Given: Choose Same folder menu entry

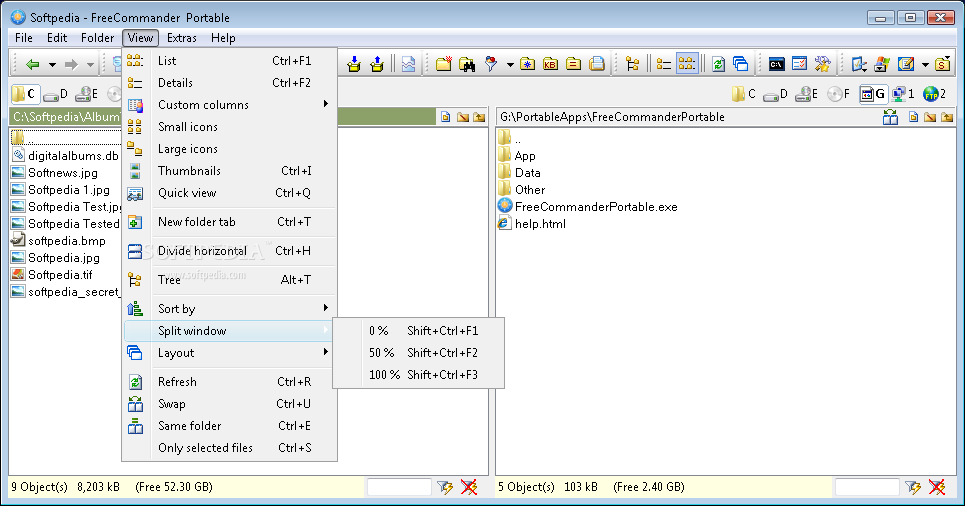Looking at the screenshot, I should pos(230,426).
